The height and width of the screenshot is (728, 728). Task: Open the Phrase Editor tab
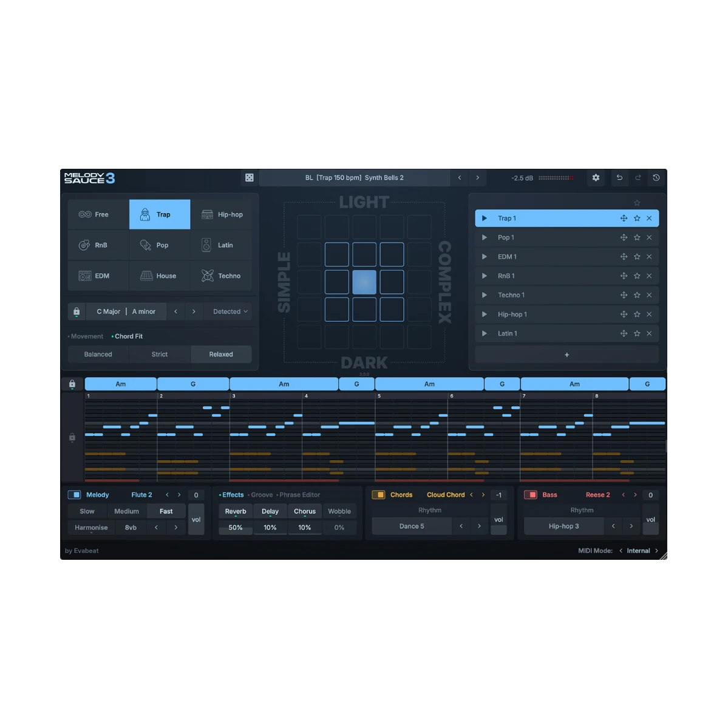(x=299, y=495)
